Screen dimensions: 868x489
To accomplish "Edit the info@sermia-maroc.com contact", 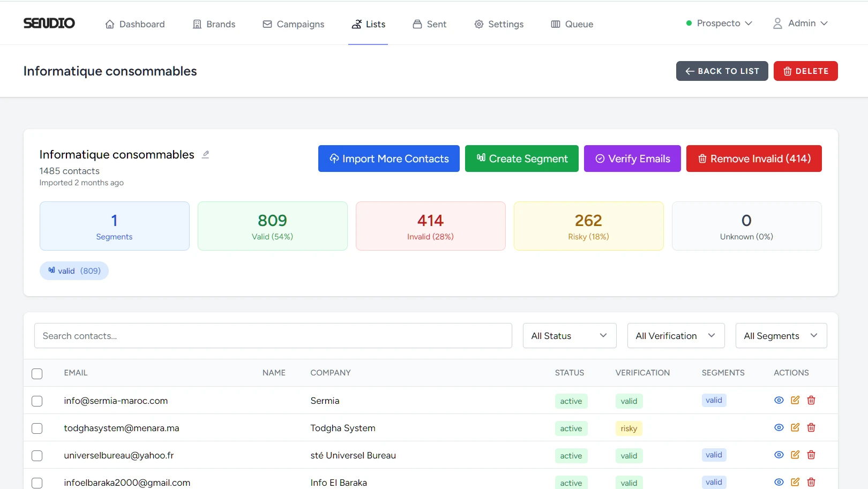I will tap(795, 400).
